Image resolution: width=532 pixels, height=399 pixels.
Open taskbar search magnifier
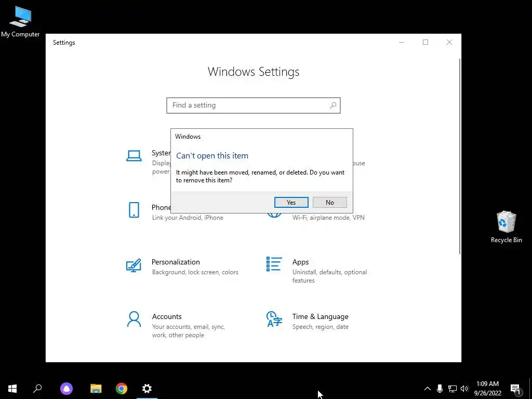37,389
